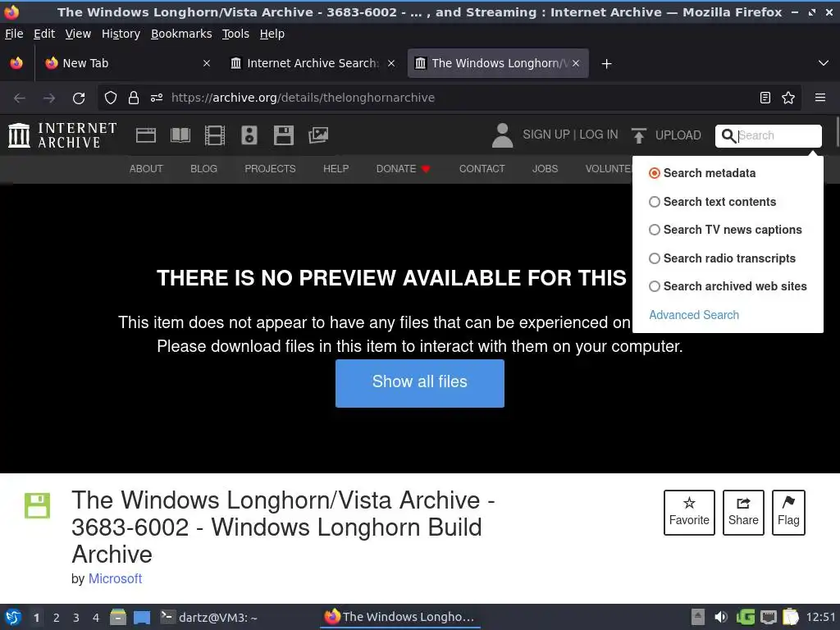Image resolution: width=840 pixels, height=630 pixels.
Task: Open the Software floppy disk icon
Action: [x=283, y=135]
